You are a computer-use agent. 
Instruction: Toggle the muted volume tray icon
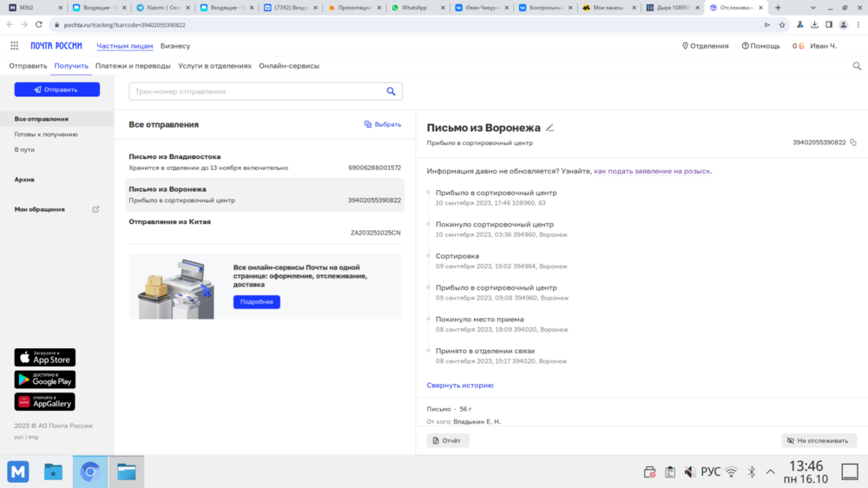pyautogui.click(x=690, y=472)
